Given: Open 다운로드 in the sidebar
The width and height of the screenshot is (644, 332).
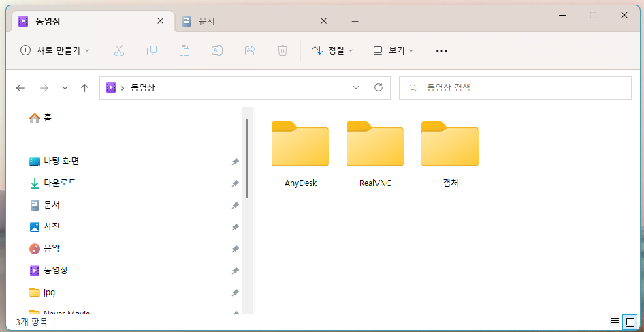Looking at the screenshot, I should click(52, 183).
